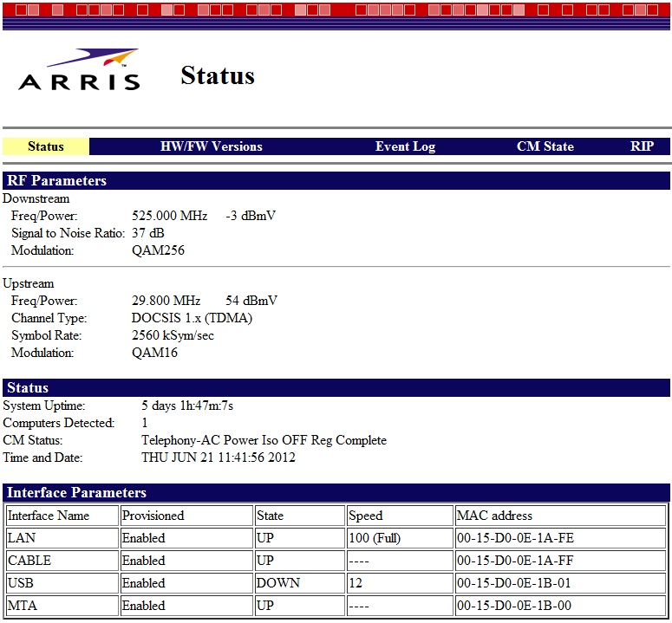Select the USB interface name cell
This screenshot has height=623, width=672.
click(62, 583)
